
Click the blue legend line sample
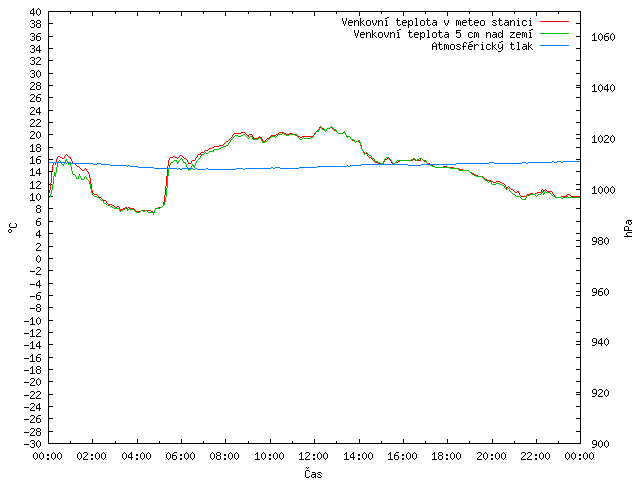[554, 46]
